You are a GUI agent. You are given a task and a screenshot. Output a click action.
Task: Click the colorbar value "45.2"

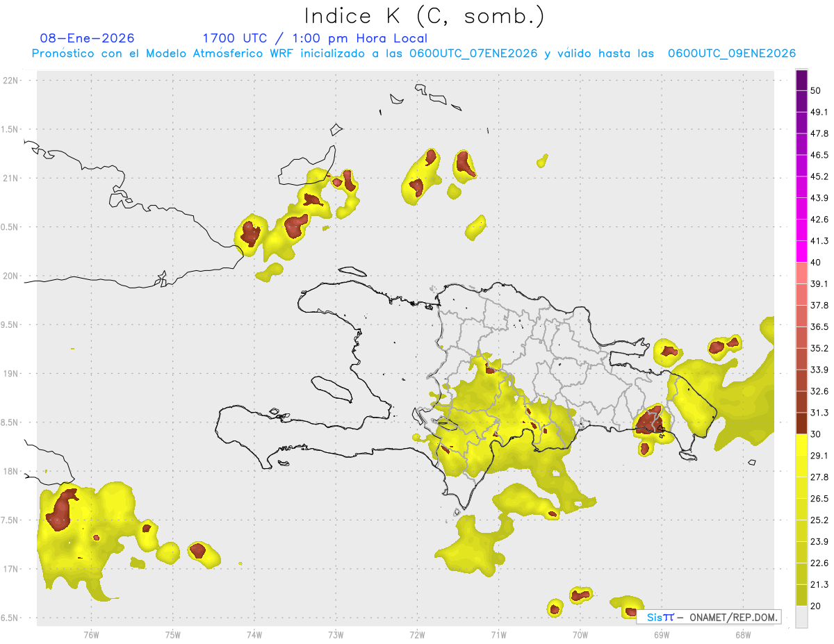(x=819, y=176)
